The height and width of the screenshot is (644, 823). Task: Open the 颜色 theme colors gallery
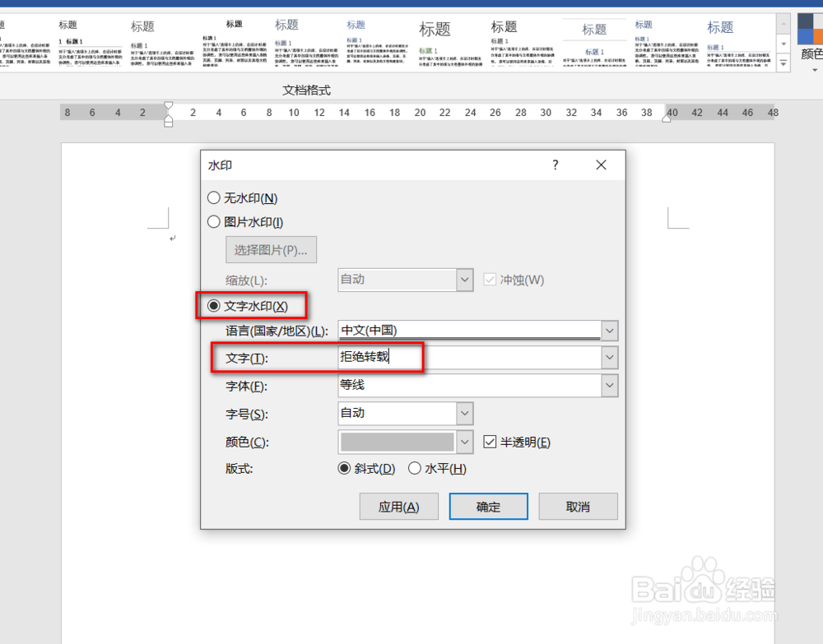tap(811, 53)
